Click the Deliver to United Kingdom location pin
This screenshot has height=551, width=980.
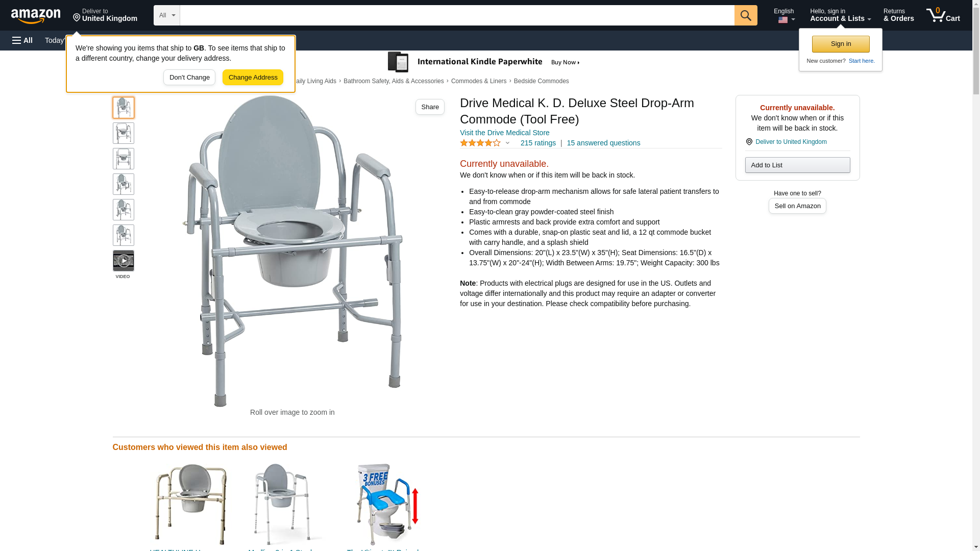pyautogui.click(x=105, y=15)
